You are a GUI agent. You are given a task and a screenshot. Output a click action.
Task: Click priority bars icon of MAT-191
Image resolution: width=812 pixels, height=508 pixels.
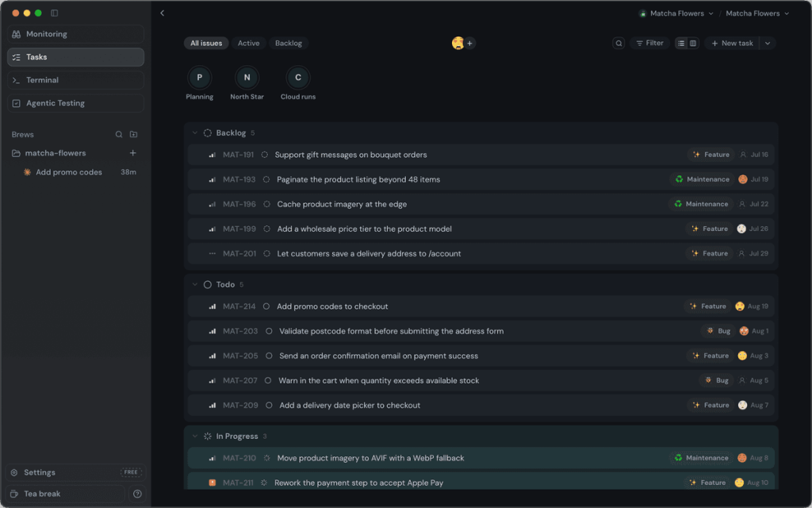pos(213,155)
